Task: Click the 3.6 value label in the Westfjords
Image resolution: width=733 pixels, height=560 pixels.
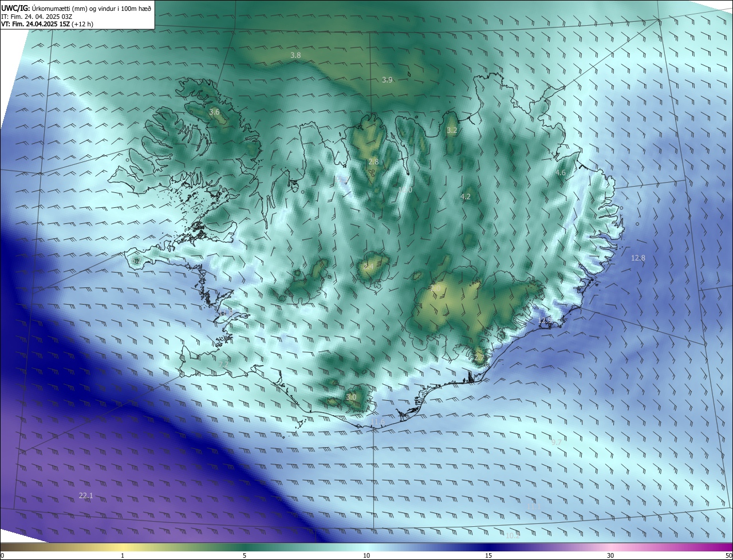Action: click(214, 112)
